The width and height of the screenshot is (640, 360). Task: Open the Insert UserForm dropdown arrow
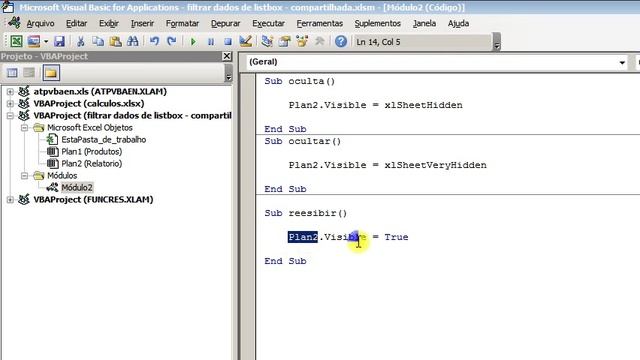point(46,42)
